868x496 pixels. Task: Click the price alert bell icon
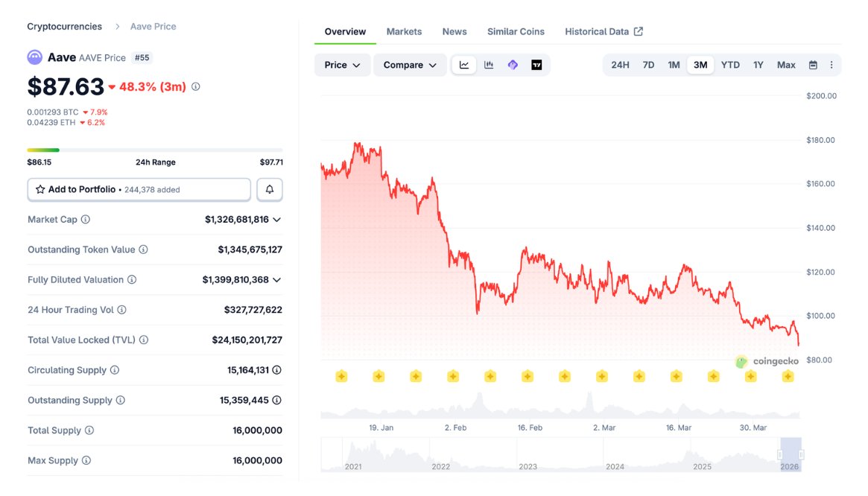270,190
